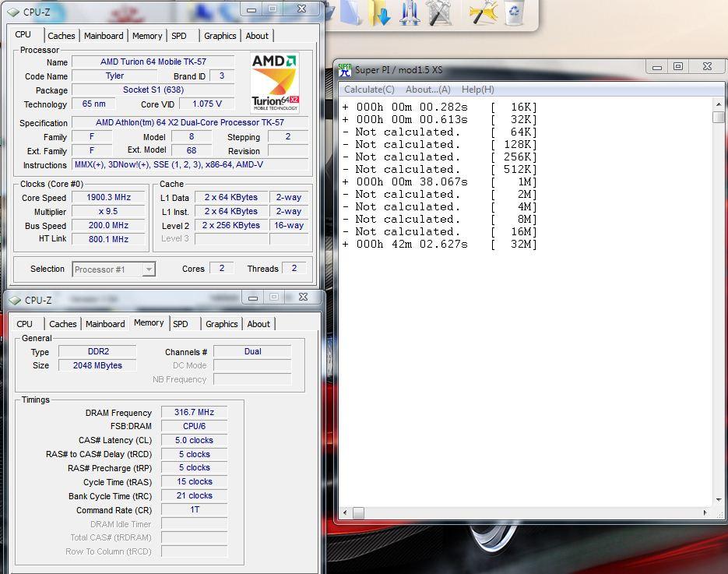Open Caches tab in lower CPU-Z window

pyautogui.click(x=63, y=324)
